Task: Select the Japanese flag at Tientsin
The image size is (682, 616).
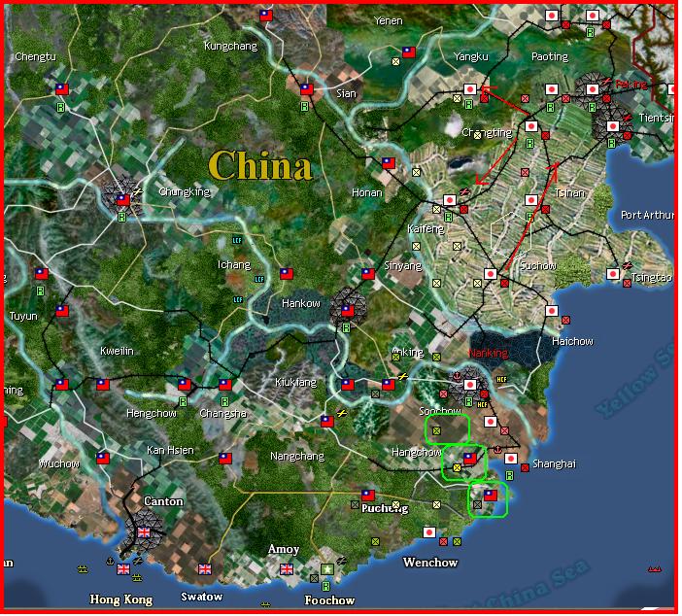Action: click(x=613, y=126)
